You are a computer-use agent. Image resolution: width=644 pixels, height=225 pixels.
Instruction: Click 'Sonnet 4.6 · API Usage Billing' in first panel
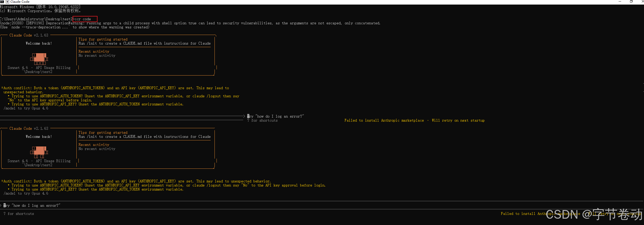point(39,68)
